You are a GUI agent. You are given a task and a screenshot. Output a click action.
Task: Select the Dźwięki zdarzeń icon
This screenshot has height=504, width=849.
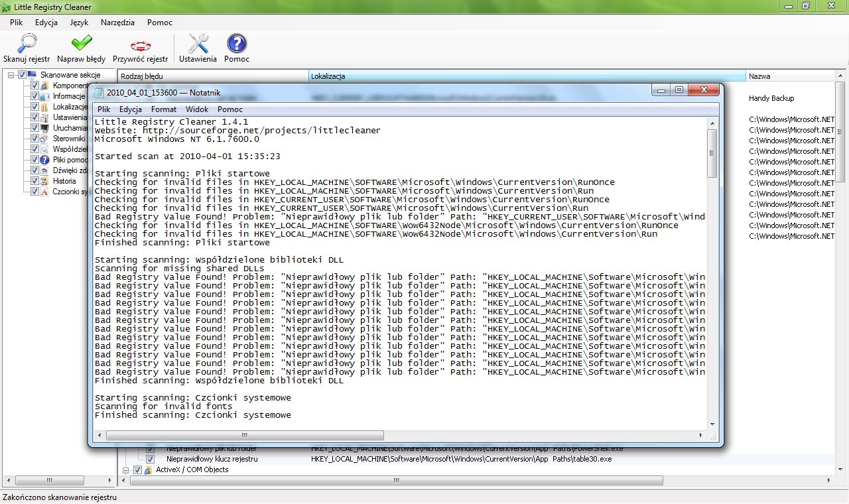click(x=44, y=170)
